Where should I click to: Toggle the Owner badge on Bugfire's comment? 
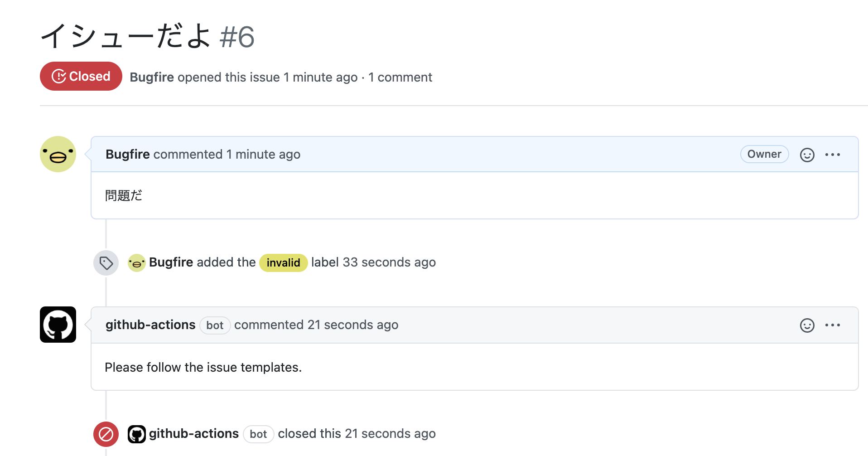coord(764,154)
